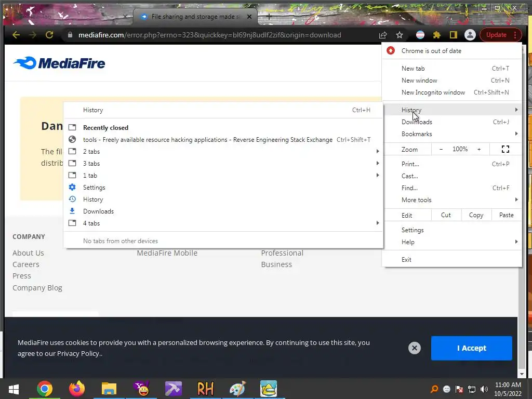
Task: Click the Professional plan link
Action: (282, 253)
